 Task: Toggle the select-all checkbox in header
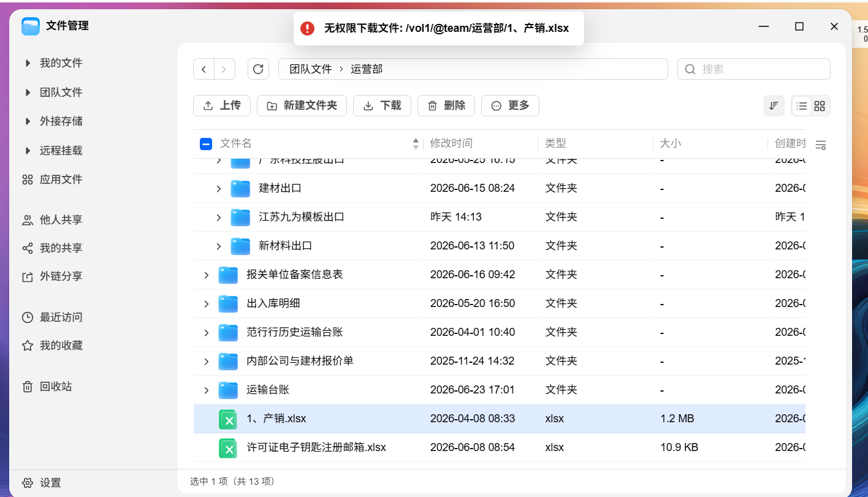tap(206, 144)
